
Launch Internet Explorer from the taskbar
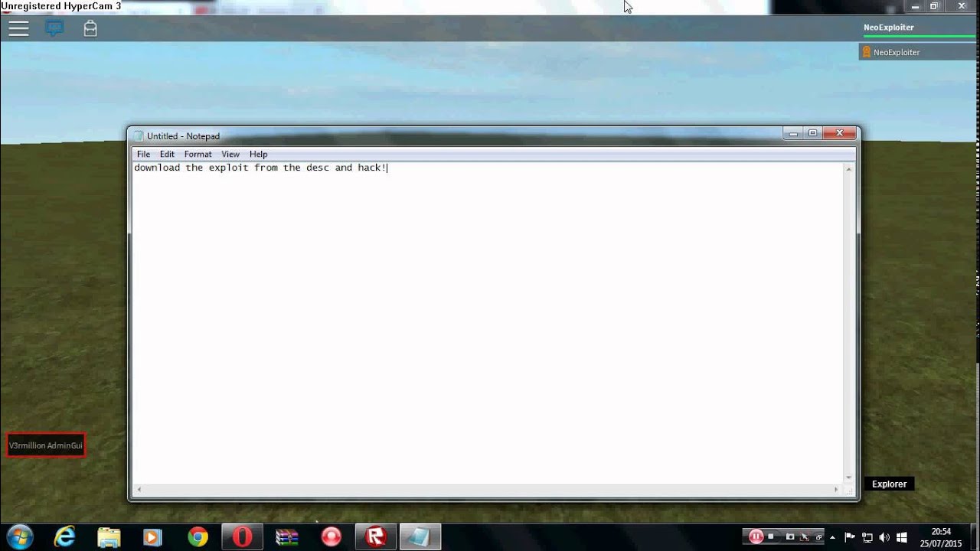(65, 537)
